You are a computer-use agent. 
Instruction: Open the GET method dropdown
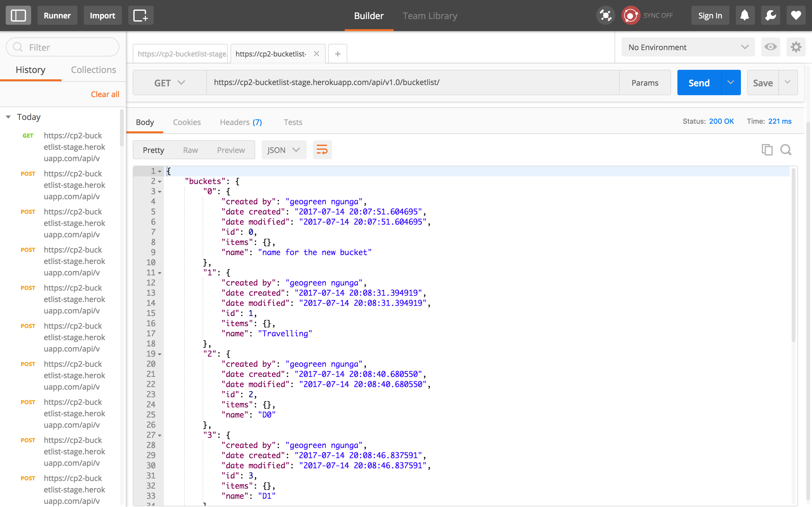pyautogui.click(x=170, y=83)
